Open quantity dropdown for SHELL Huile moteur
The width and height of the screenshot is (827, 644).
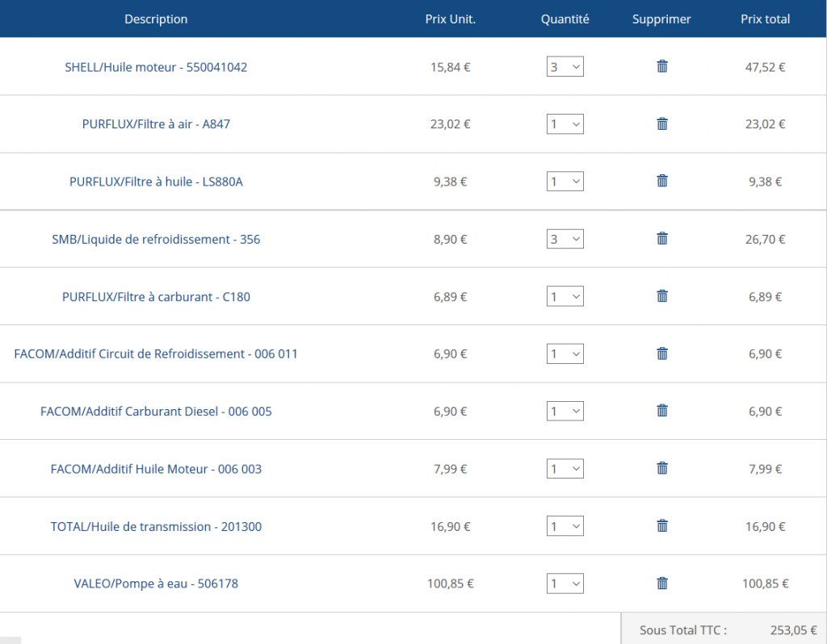[x=565, y=66]
